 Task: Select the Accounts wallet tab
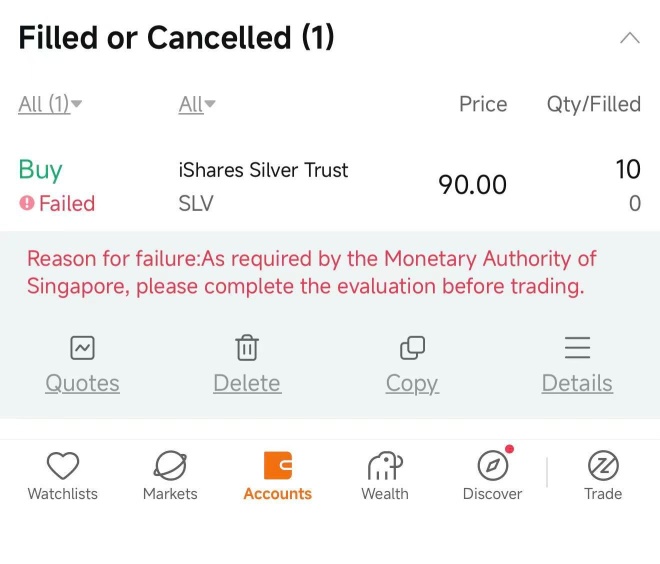pos(278,476)
